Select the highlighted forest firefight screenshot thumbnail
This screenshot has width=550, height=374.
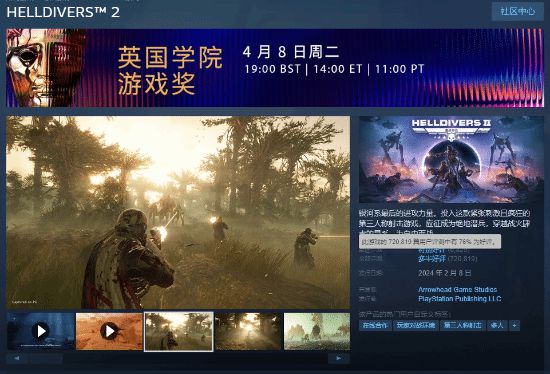(179, 332)
